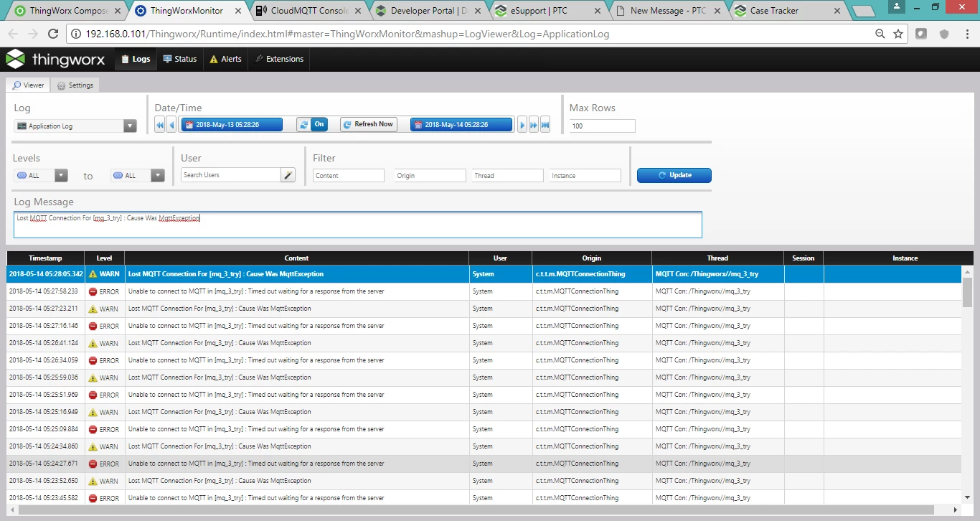Click the ERROR icon in the 05:25:51.969 row
Image resolution: width=980 pixels, height=521 pixels.
click(93, 395)
